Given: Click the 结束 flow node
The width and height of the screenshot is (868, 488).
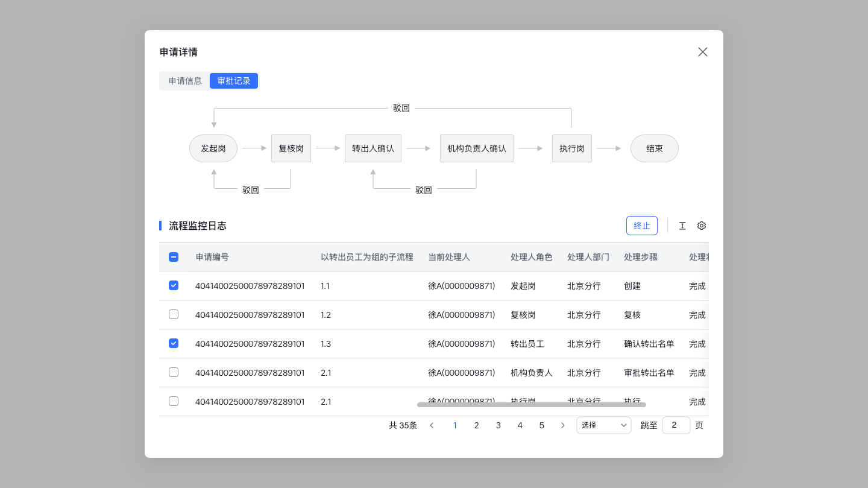Looking at the screenshot, I should (655, 148).
